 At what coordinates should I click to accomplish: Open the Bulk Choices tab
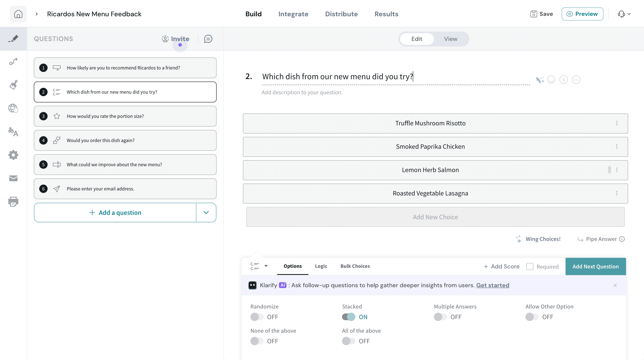point(355,266)
